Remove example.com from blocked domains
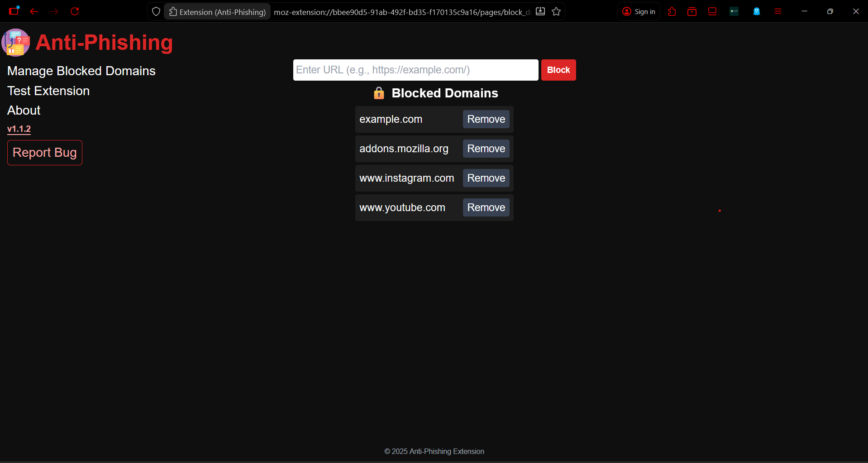Screen dimensions: 868x463 coord(486,120)
